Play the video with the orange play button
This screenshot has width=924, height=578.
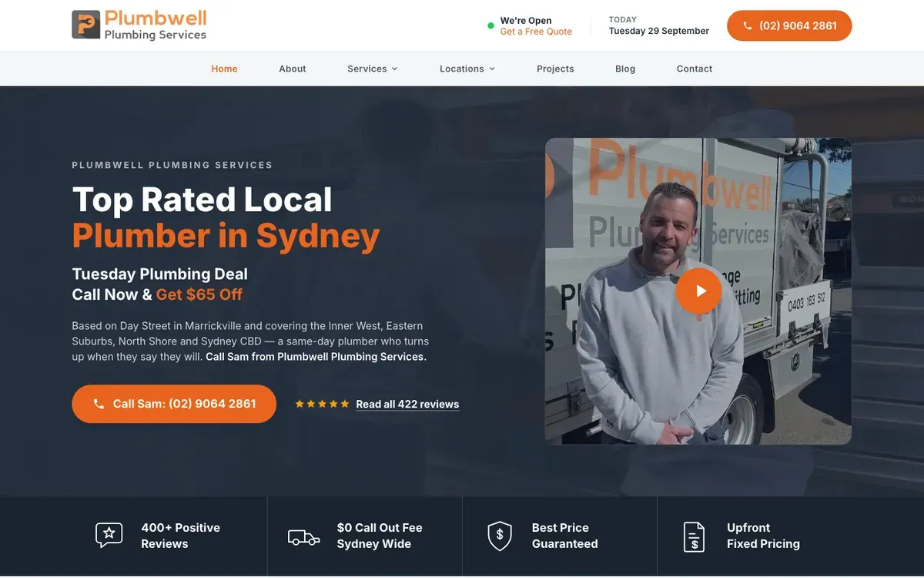[698, 291]
